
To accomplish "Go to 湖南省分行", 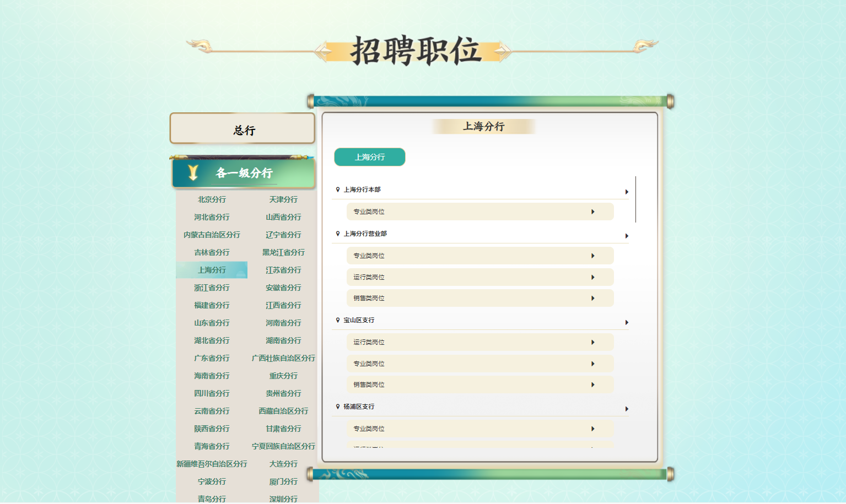I will [283, 340].
